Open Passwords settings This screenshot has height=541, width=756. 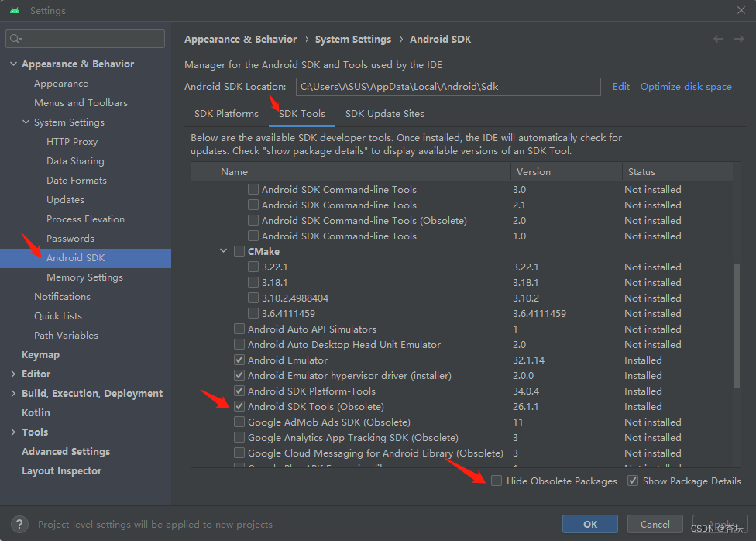click(70, 239)
